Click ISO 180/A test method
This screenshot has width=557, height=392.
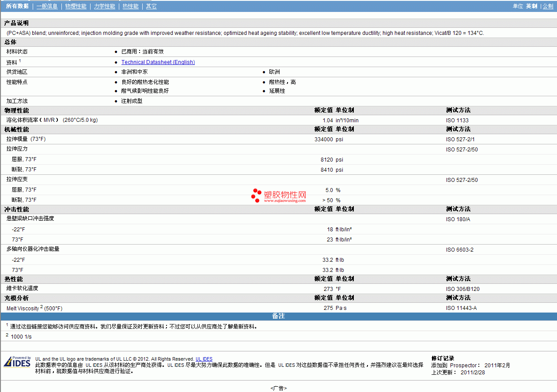coord(458,219)
